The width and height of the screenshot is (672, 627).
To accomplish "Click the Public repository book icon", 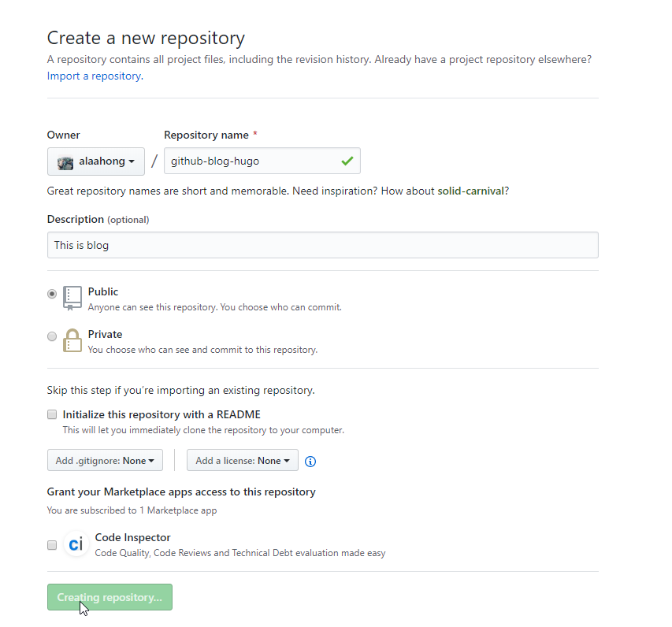I will point(72,298).
